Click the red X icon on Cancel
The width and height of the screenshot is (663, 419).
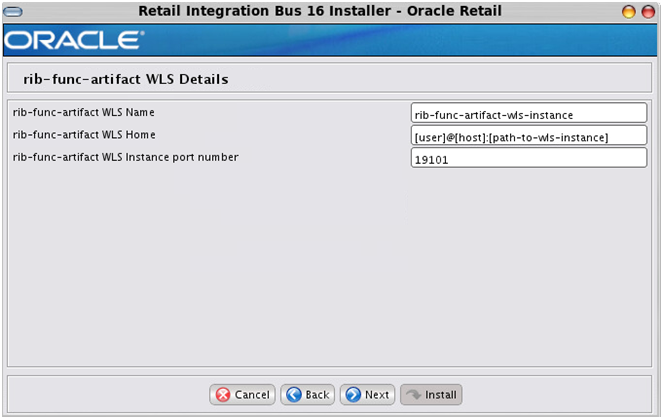click(x=223, y=394)
